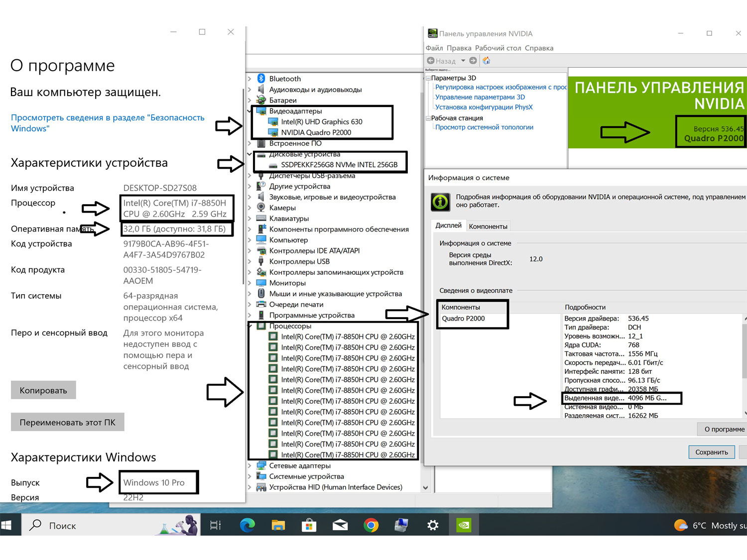Expand the Bluetooth node in Device Manager
The height and width of the screenshot is (560, 747).
click(x=250, y=79)
